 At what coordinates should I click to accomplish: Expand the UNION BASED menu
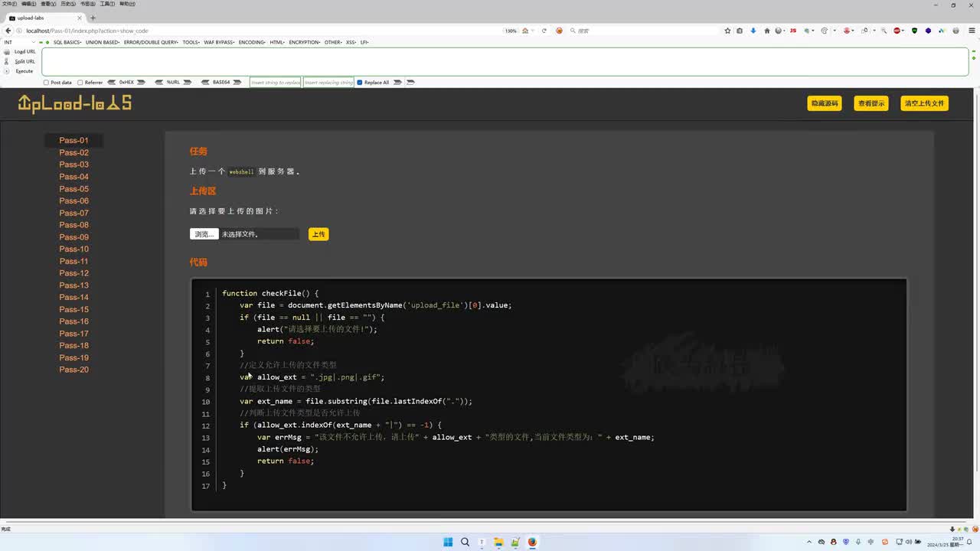(x=103, y=42)
